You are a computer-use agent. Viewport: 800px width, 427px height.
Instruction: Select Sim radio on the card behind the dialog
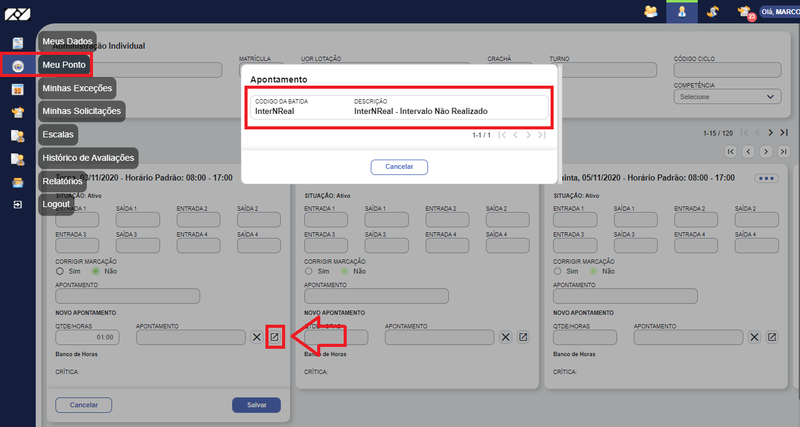[308, 271]
